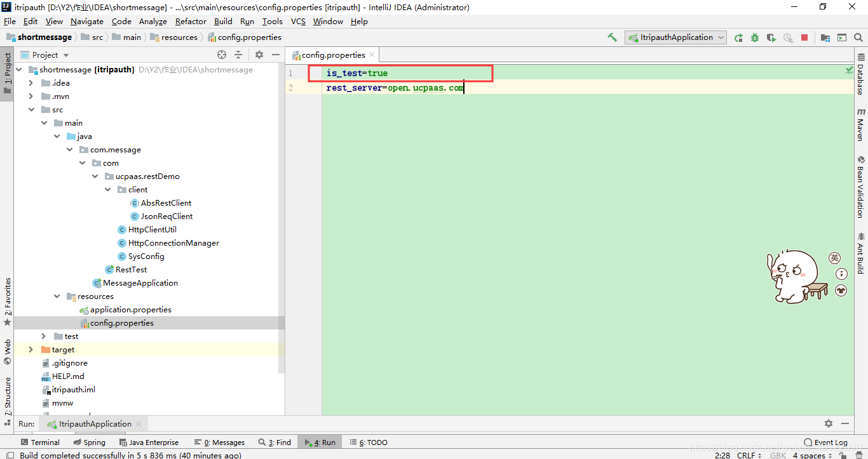Open the Terminal tool window
This screenshot has height=459, width=868.
(x=40, y=442)
